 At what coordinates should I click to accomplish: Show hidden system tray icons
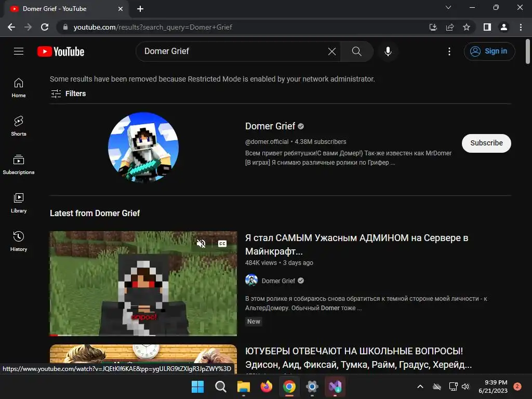(420, 387)
